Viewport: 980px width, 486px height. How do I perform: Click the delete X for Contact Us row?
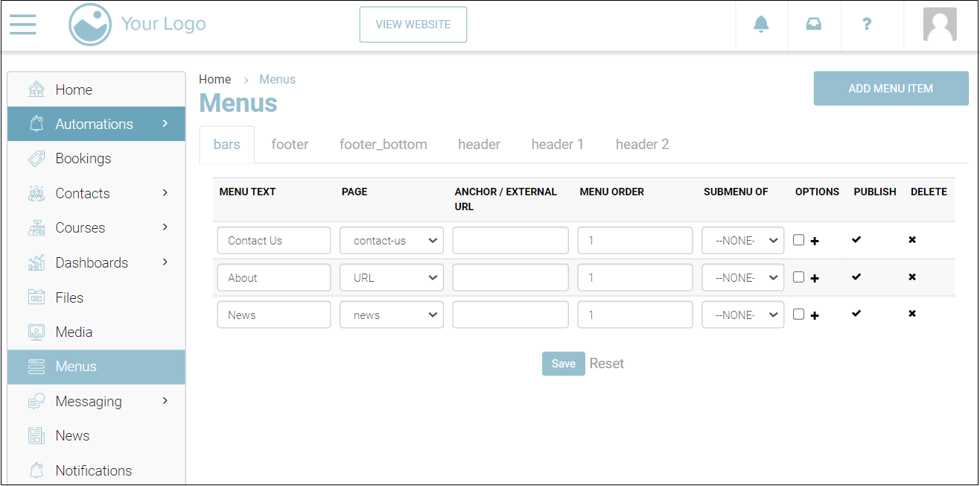point(912,240)
